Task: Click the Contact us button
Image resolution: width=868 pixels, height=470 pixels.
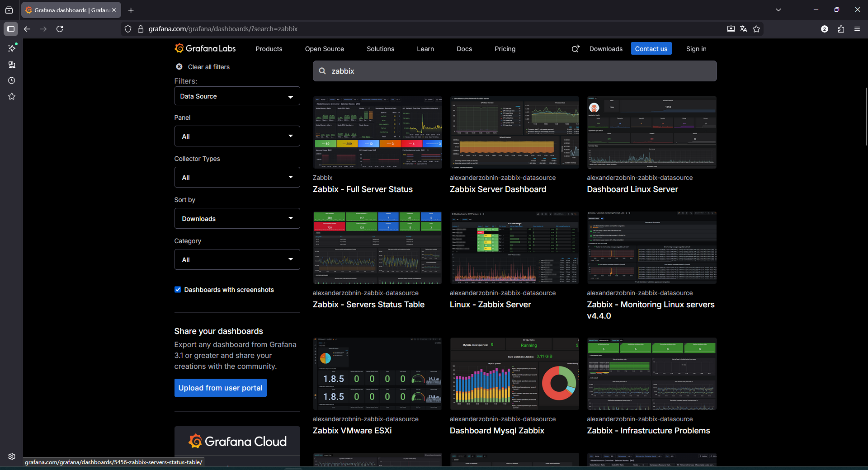Action: 651,48
